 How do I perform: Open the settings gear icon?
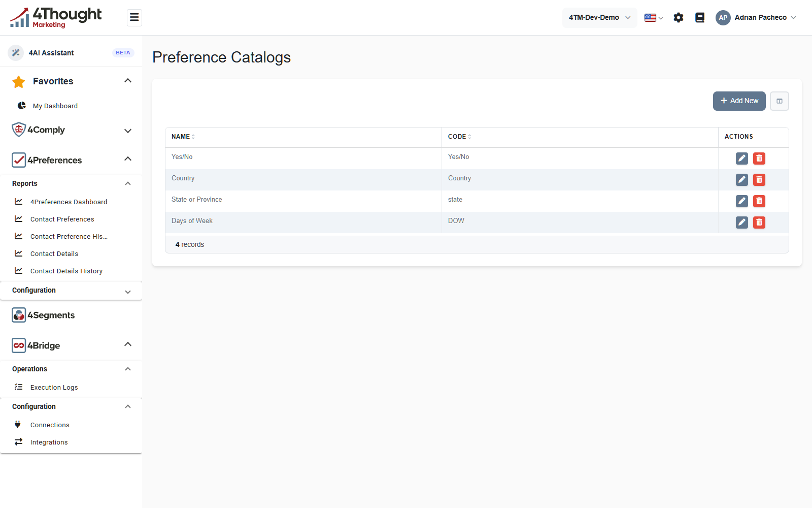(x=679, y=18)
